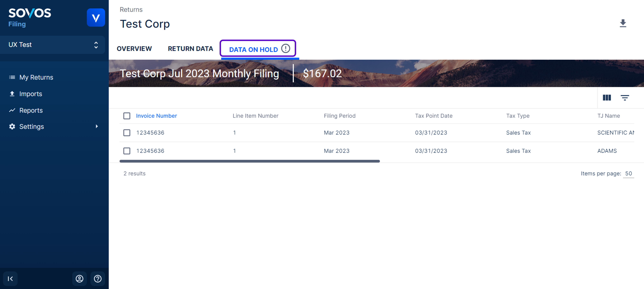The image size is (644, 289).
Task: Click the download icon at top right
Action: pyautogui.click(x=623, y=23)
